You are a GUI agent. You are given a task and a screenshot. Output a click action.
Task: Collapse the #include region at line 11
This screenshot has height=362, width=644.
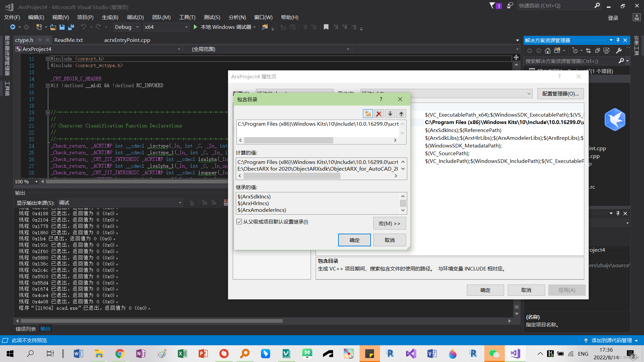[48, 59]
